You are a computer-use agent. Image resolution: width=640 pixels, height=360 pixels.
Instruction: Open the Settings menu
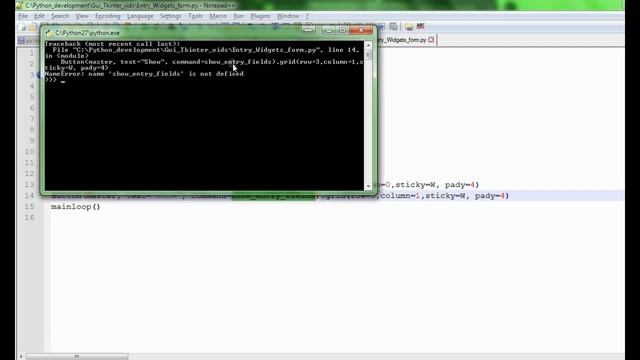170,16
